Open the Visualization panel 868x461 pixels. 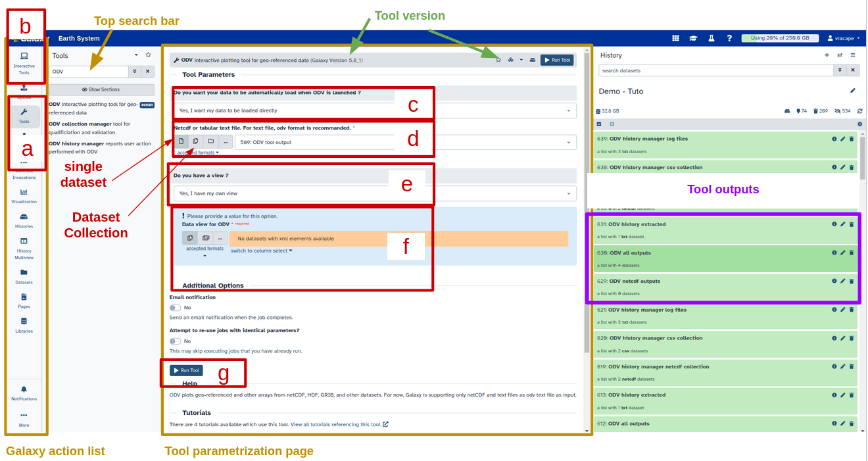click(24, 195)
